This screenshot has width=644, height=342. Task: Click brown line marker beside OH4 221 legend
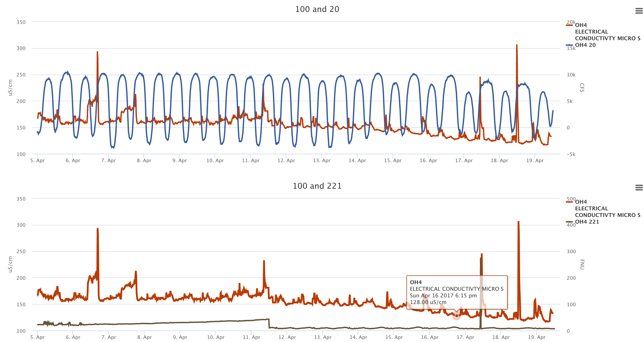point(569,222)
